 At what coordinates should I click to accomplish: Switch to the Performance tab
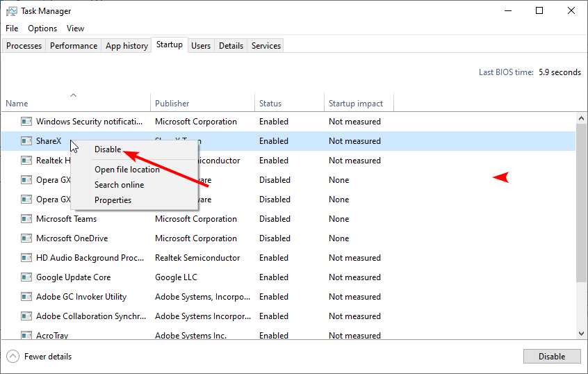coord(74,46)
